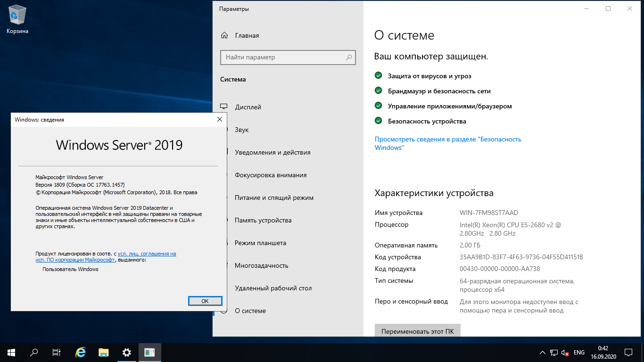
Task: Open Task View from the taskbar
Action: tap(57, 353)
